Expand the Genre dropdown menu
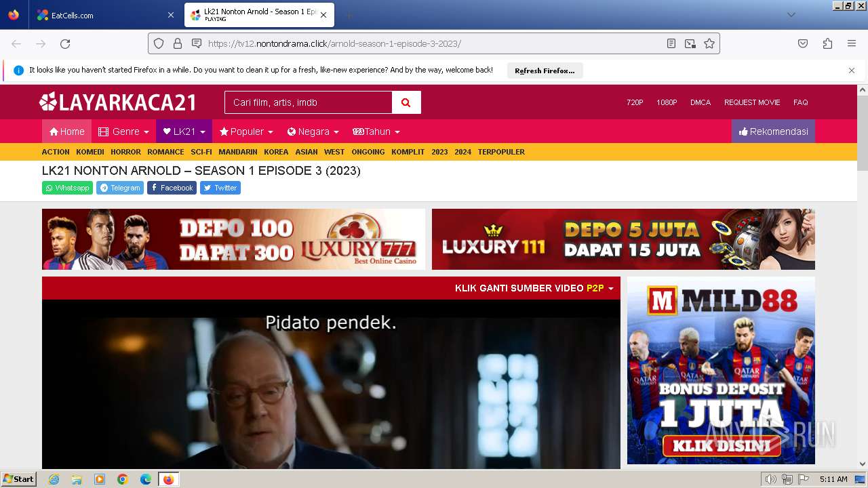The width and height of the screenshot is (868, 488). (x=123, y=131)
